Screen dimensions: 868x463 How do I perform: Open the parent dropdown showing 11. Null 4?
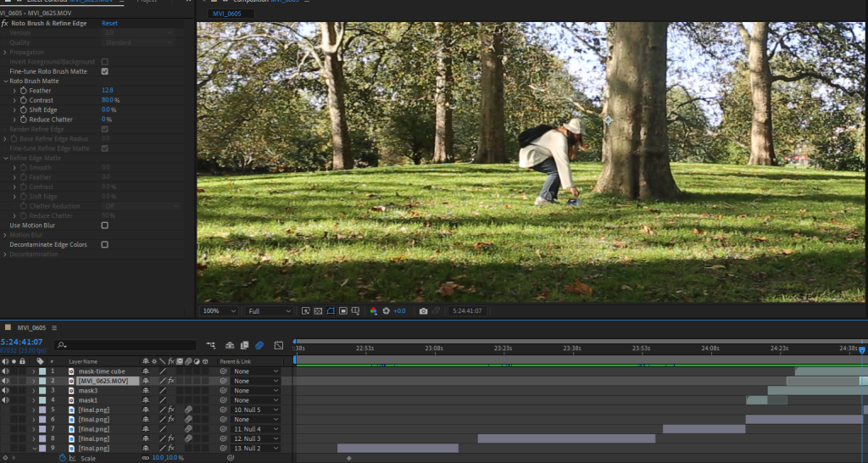click(256, 429)
